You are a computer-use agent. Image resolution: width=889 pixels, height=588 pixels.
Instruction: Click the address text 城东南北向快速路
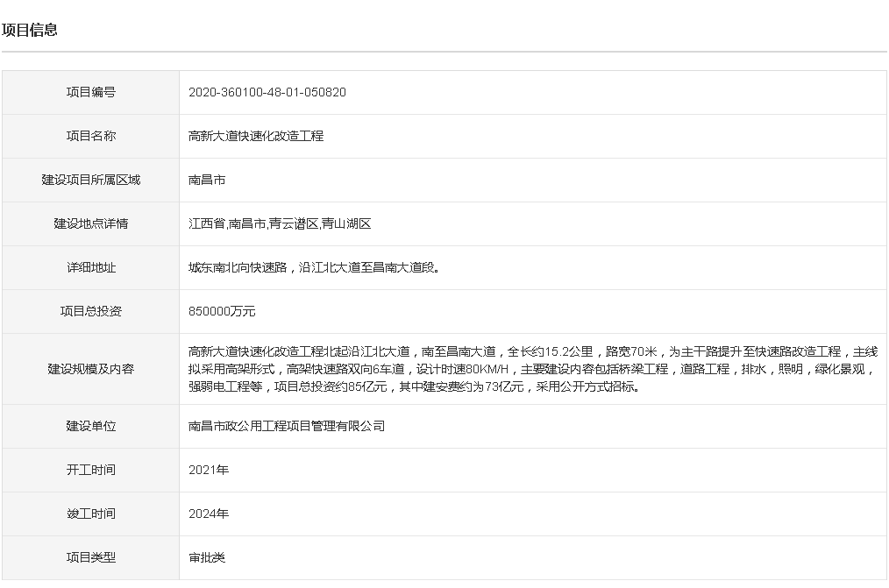238,267
